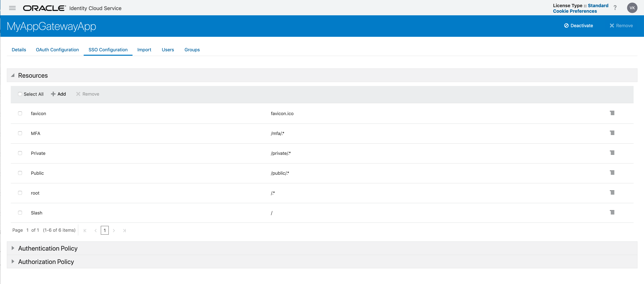The image size is (644, 284).
Task: Click the page number input box
Action: click(105, 230)
